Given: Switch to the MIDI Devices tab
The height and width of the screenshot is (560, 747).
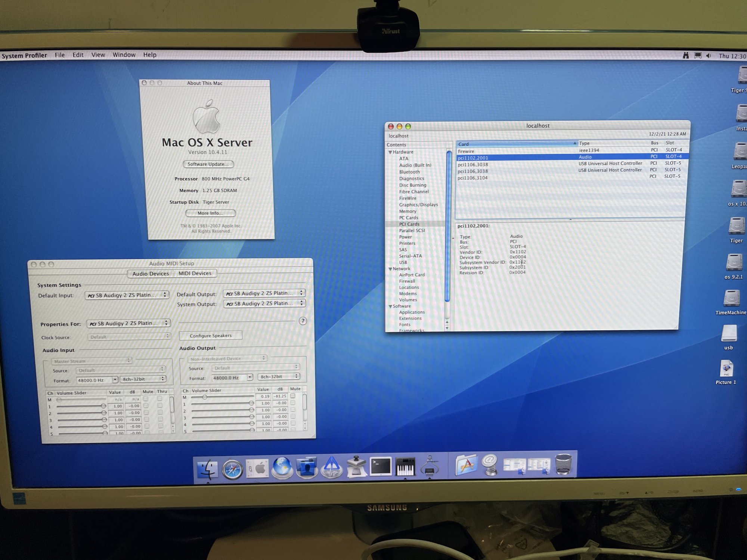Looking at the screenshot, I should click(x=195, y=273).
